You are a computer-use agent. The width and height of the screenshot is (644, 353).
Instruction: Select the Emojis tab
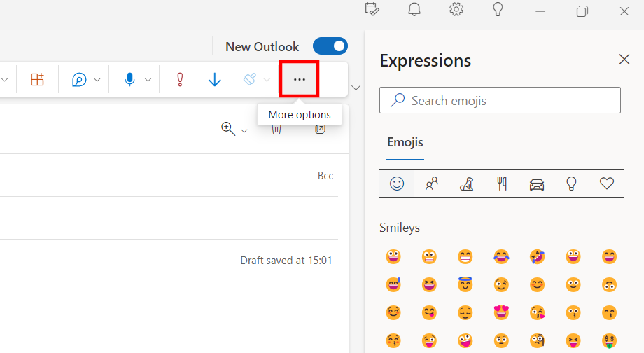tap(405, 143)
